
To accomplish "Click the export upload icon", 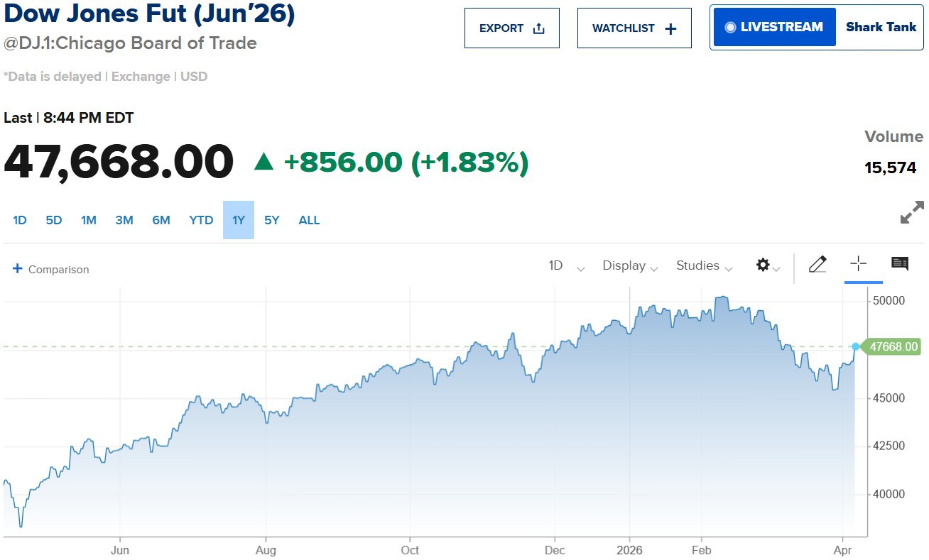I will pyautogui.click(x=538, y=27).
